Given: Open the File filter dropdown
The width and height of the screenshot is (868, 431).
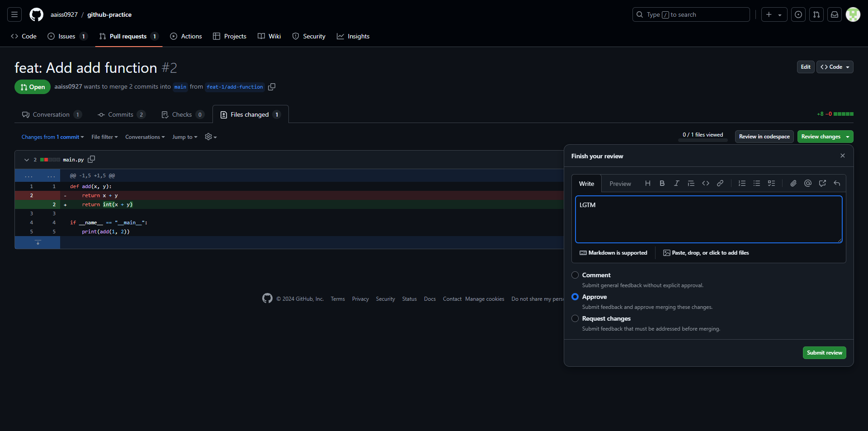Looking at the screenshot, I should [104, 137].
